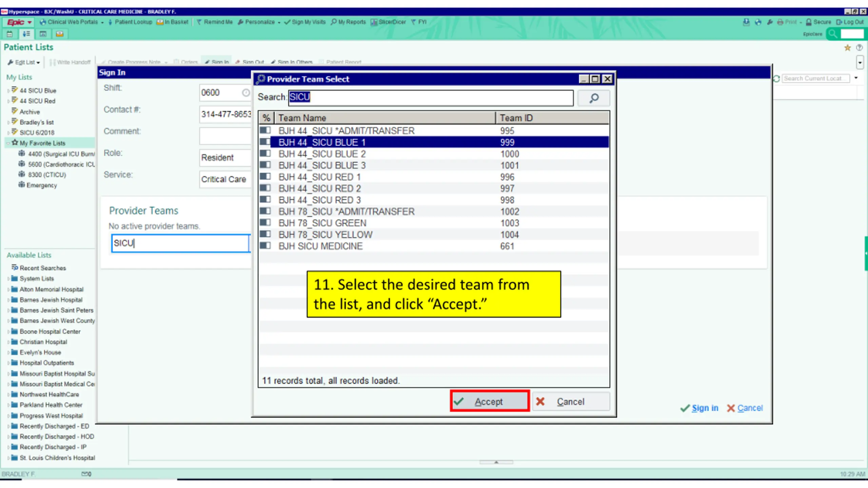Click the refresh icon near location search
This screenshot has width=868, height=488.
[776, 79]
